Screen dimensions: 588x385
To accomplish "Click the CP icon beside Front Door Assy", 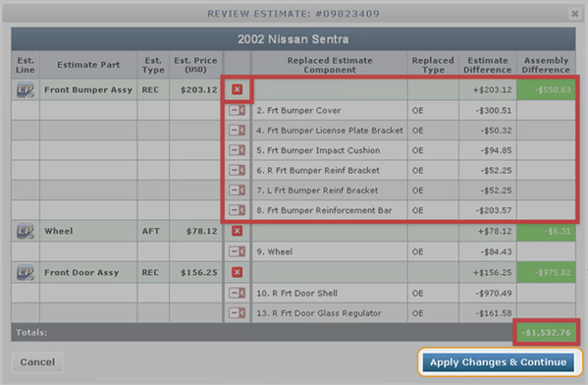I will click(26, 272).
